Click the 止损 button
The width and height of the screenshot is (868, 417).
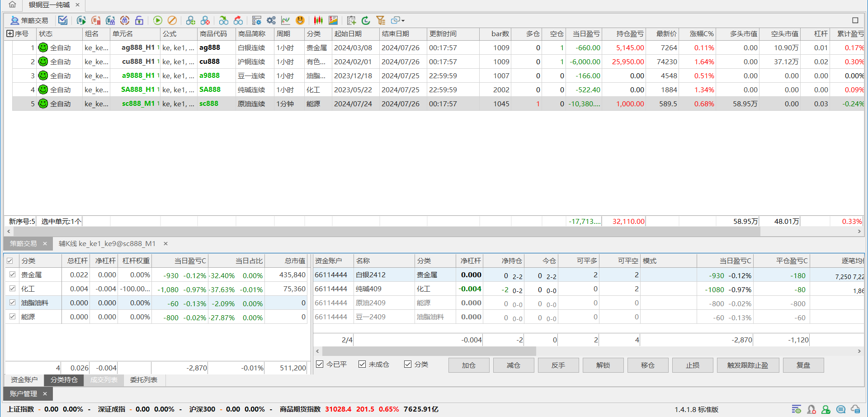point(693,365)
